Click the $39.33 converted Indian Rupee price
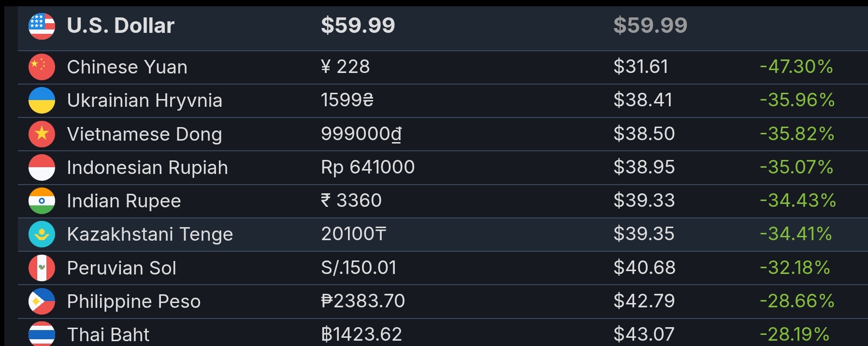The image size is (868, 346). click(644, 201)
